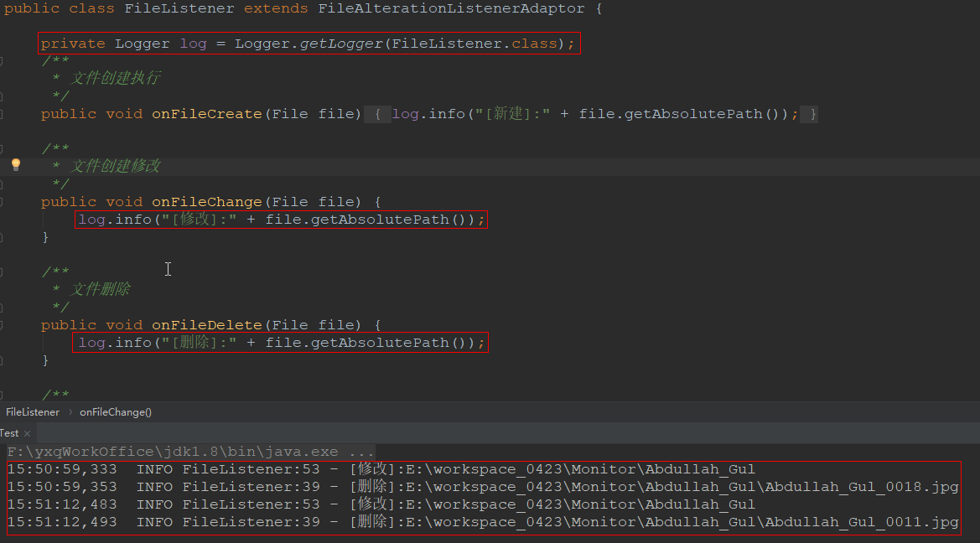Click the comment 文件删除
The width and height of the screenshot is (980, 543).
click(100, 289)
